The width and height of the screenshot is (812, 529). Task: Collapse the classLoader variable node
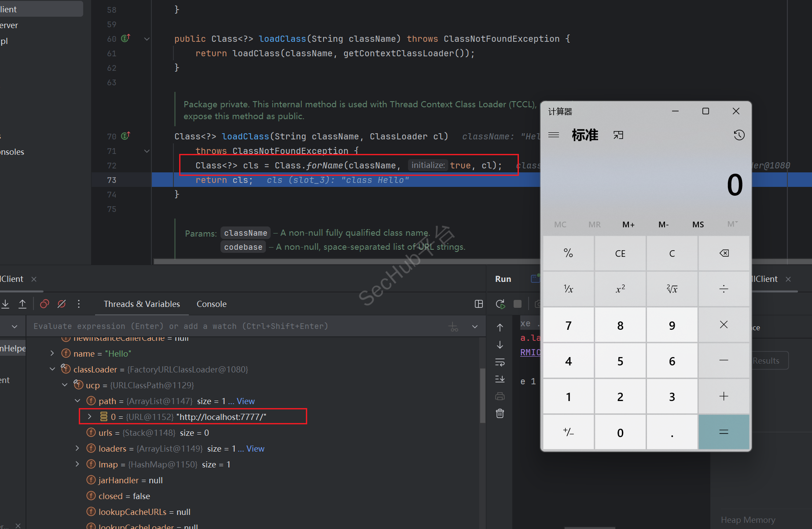click(x=52, y=369)
